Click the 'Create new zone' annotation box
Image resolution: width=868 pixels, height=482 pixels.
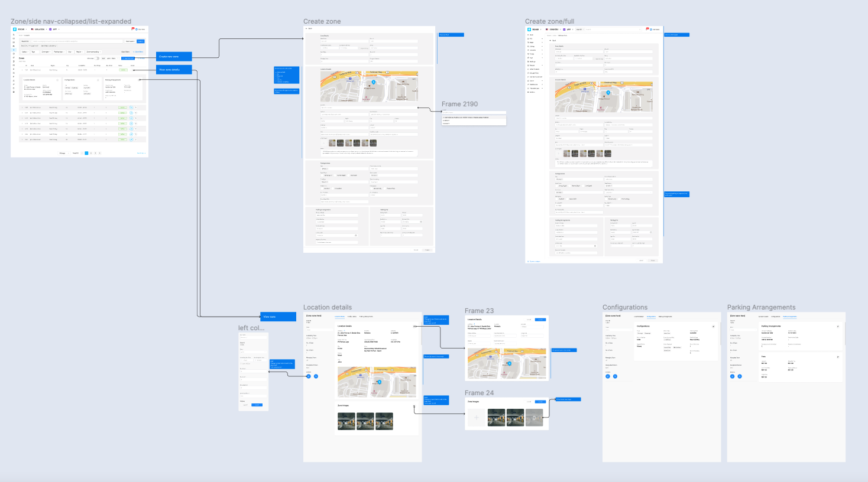click(x=174, y=57)
